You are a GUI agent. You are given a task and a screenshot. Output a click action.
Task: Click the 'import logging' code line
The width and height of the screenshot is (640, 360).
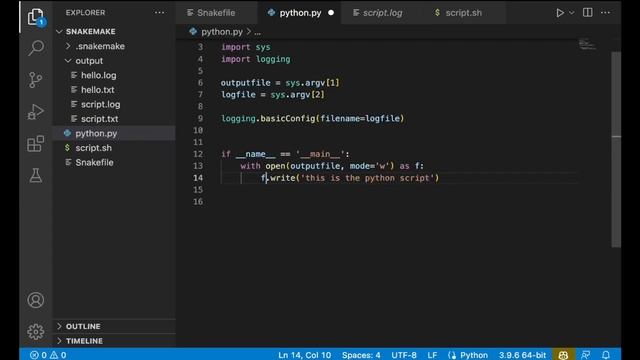click(256, 59)
